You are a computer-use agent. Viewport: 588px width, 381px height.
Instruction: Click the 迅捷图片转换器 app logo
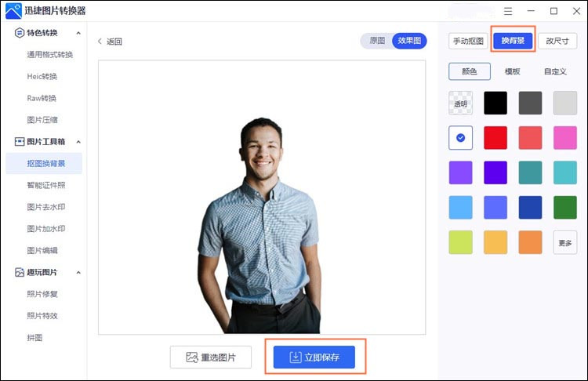pos(13,11)
